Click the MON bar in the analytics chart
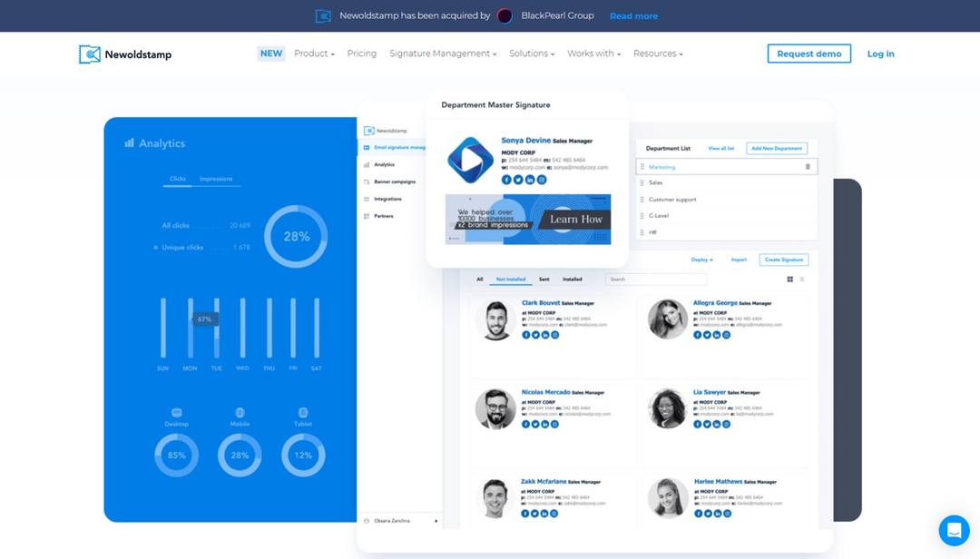Image resolution: width=980 pixels, height=559 pixels. [x=190, y=329]
